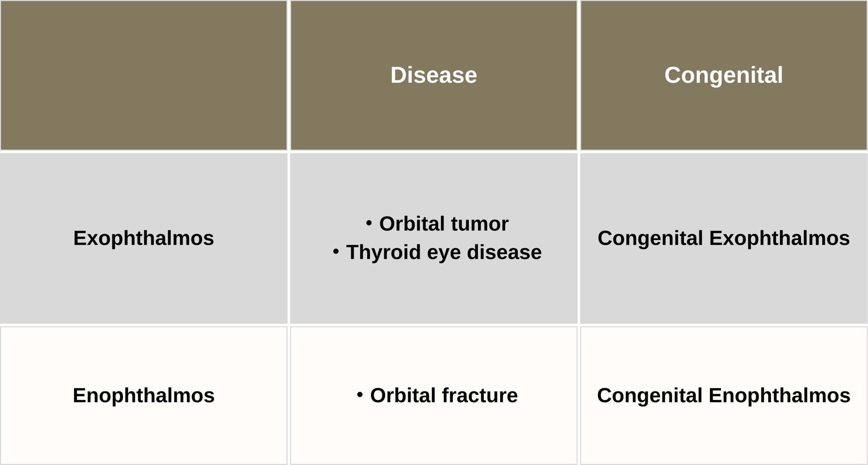
Task: Click the Enophthalmos row label
Action: pyautogui.click(x=143, y=395)
